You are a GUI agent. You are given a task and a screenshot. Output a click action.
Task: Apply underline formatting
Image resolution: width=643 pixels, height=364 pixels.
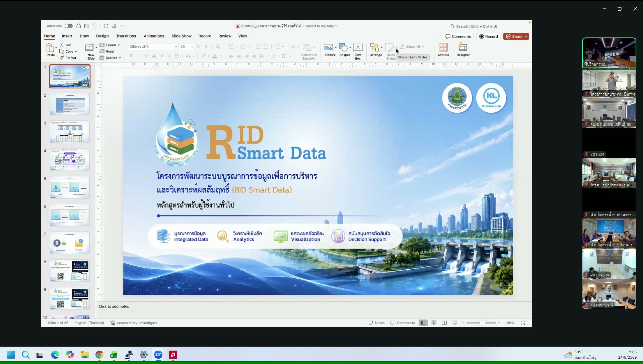tap(146, 56)
